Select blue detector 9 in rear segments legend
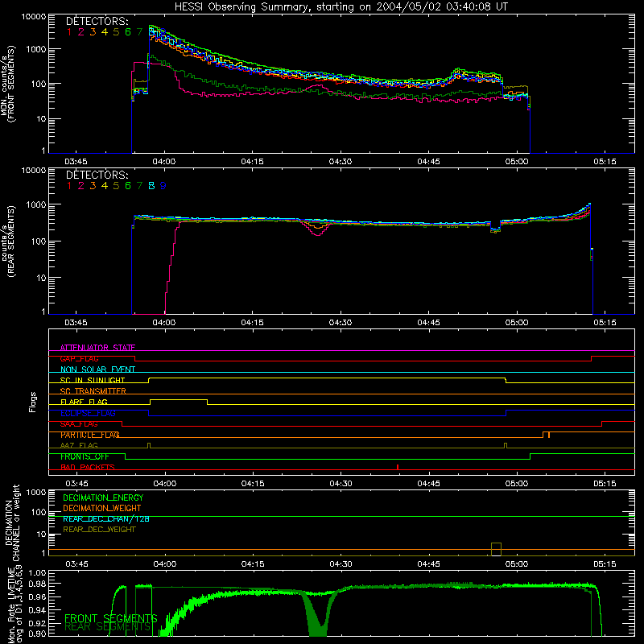The width and height of the screenshot is (644, 644). point(163,186)
